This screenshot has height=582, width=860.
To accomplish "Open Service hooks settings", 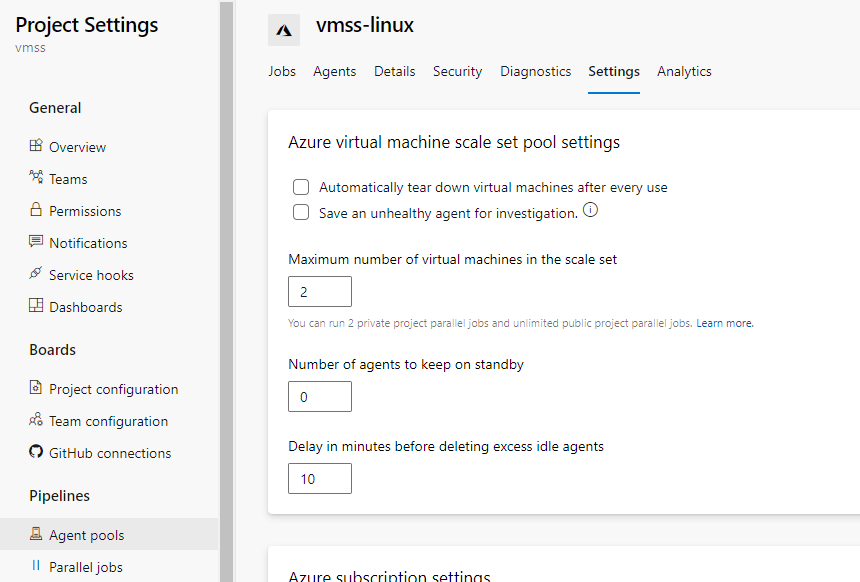I will [x=91, y=275].
